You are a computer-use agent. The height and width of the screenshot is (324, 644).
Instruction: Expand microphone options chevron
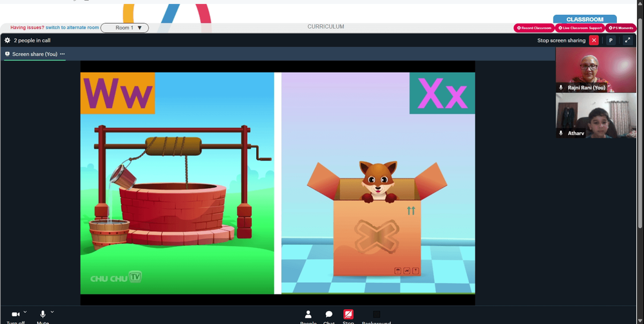(x=52, y=312)
